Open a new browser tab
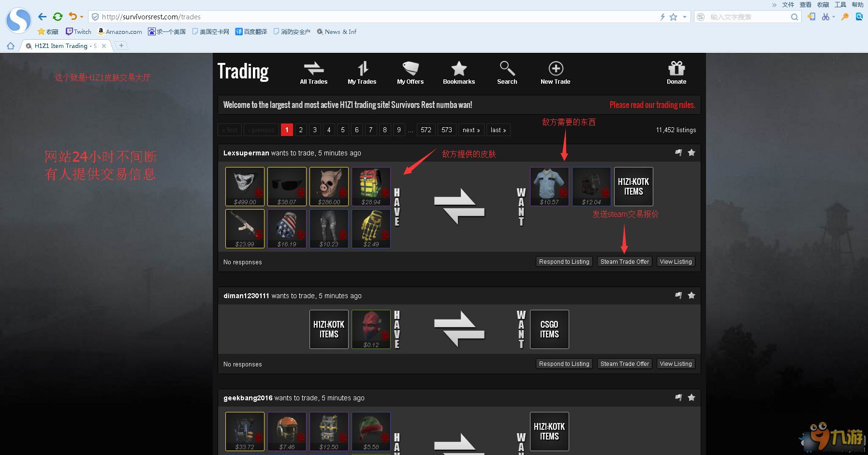 pos(121,45)
